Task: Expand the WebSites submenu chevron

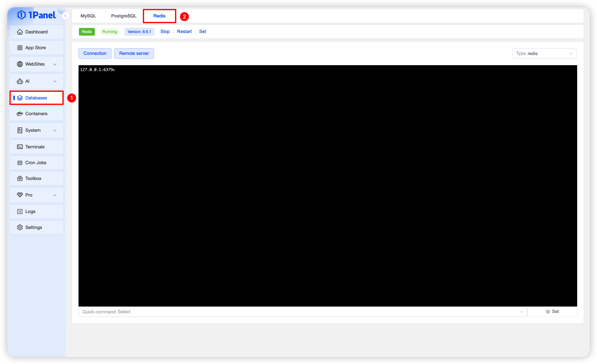Action: click(x=55, y=64)
